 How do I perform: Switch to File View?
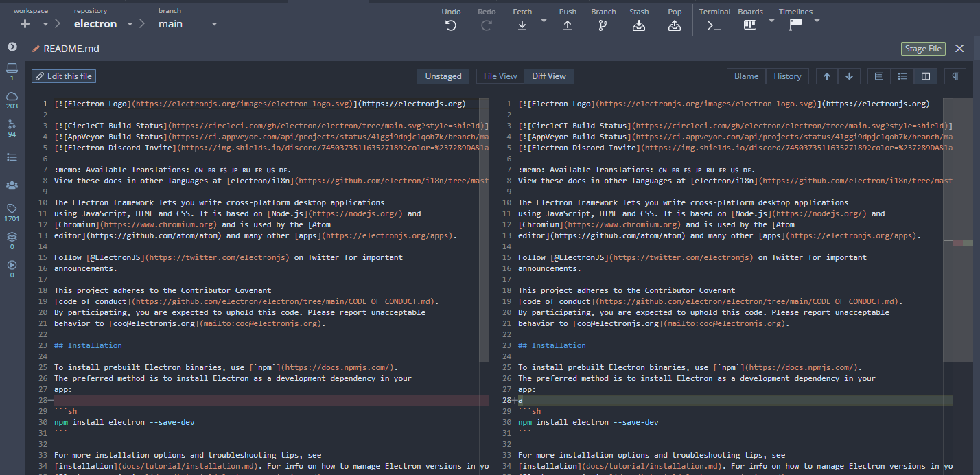click(500, 76)
